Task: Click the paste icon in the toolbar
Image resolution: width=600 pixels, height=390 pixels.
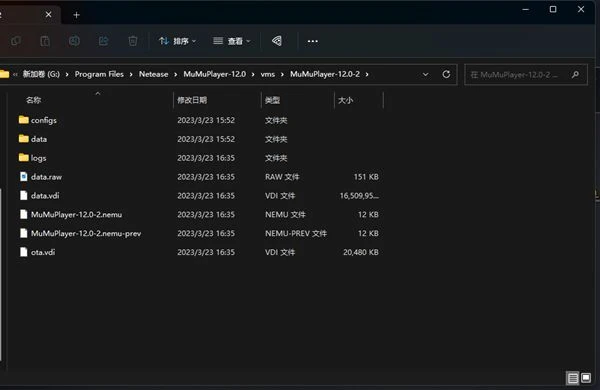Action: pyautogui.click(x=45, y=41)
